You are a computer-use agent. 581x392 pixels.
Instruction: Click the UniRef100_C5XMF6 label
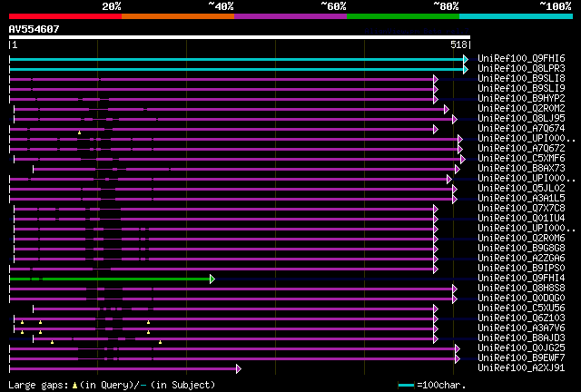(521, 159)
